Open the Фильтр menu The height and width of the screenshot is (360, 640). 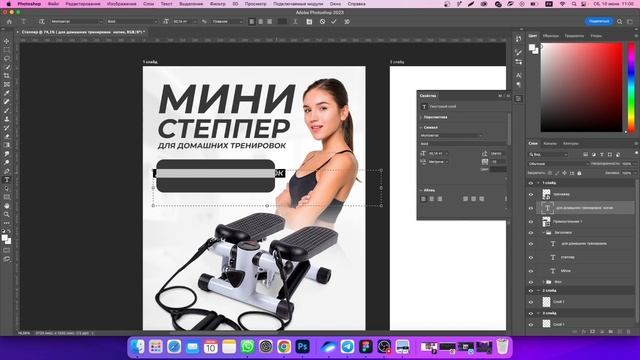[x=218, y=4]
